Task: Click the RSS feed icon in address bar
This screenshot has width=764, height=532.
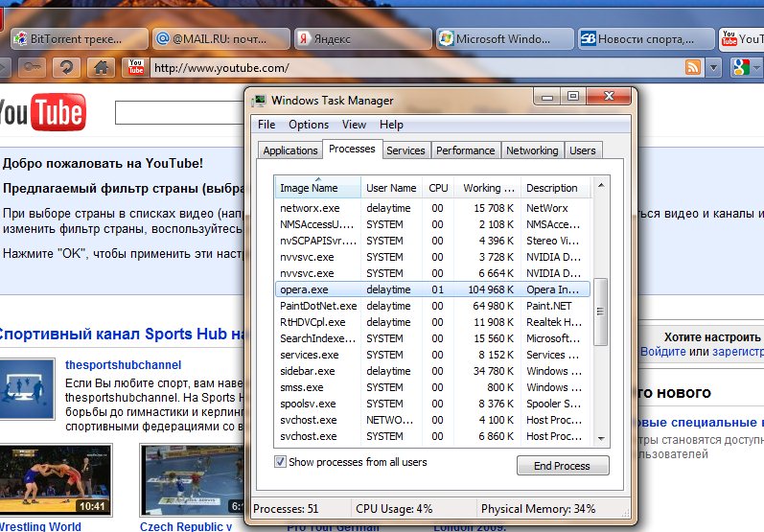Action: click(x=692, y=67)
